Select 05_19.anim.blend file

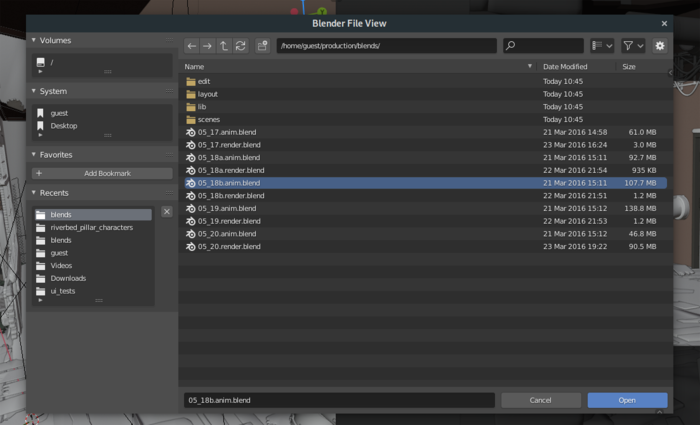click(425, 208)
